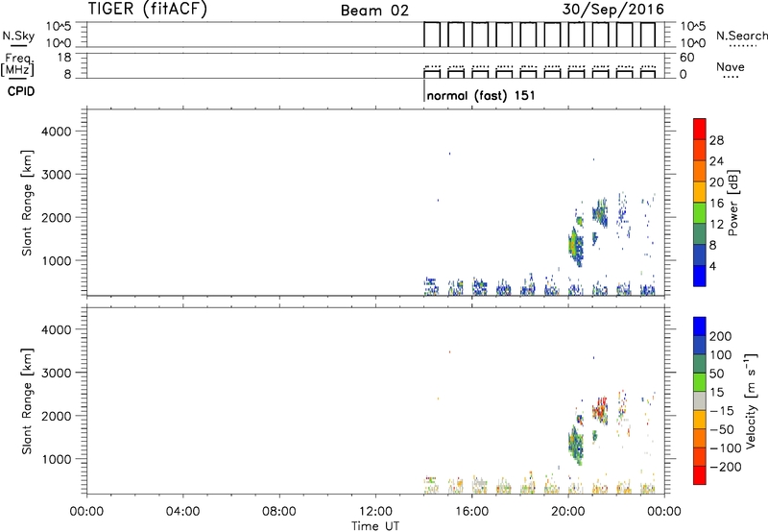The image size is (768, 532).
Task: Click the 04:00 time tick label
Action: click(x=182, y=512)
